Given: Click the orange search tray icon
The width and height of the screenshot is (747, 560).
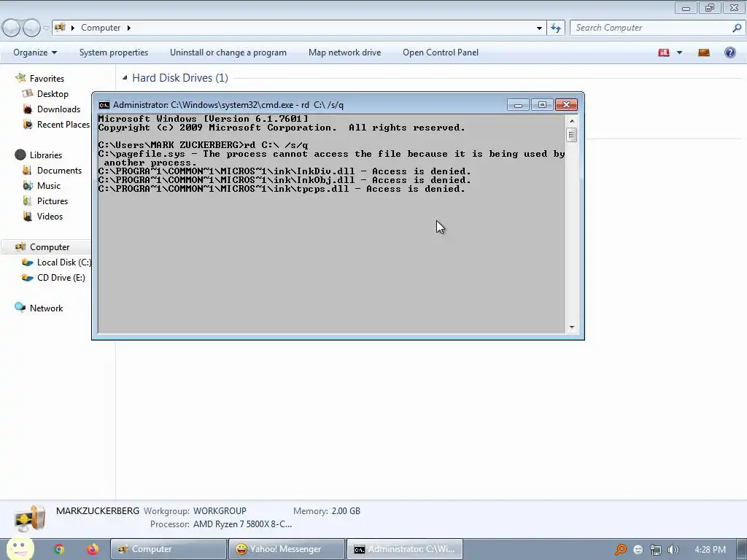Looking at the screenshot, I should tap(621, 550).
